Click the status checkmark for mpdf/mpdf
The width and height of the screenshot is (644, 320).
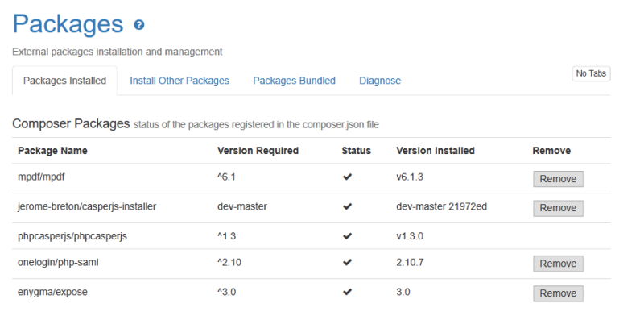pyautogui.click(x=348, y=177)
